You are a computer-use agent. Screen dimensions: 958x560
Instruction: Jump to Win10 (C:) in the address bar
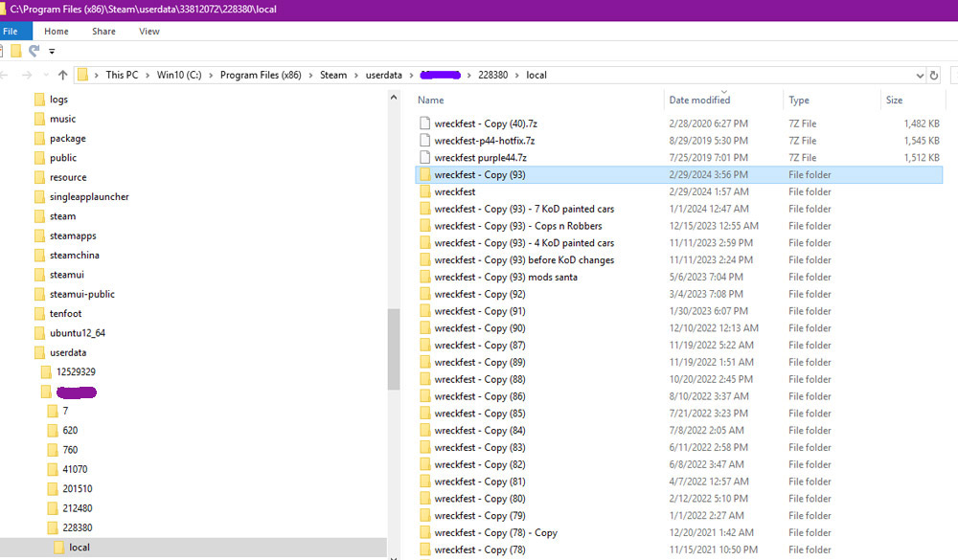point(179,75)
